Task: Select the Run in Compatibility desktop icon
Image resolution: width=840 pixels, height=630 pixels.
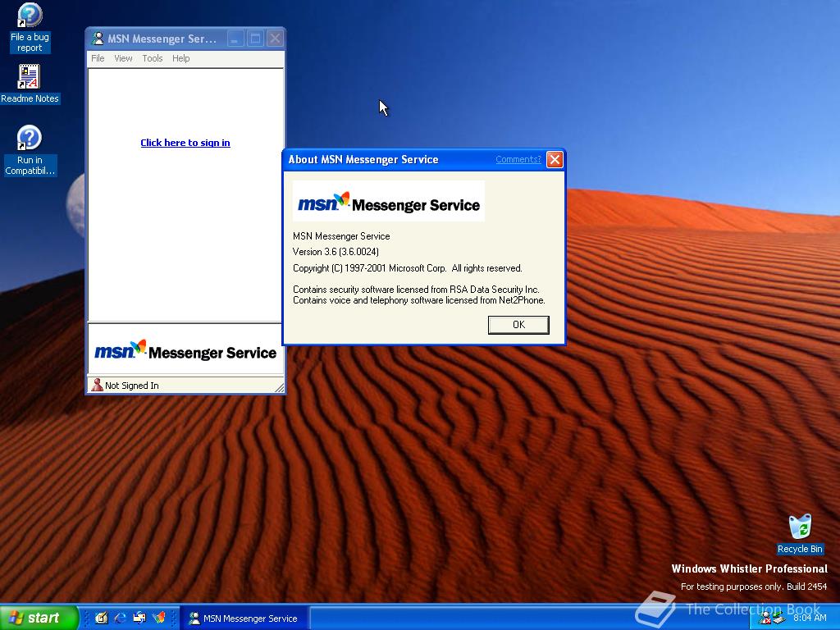Action: coord(30,151)
